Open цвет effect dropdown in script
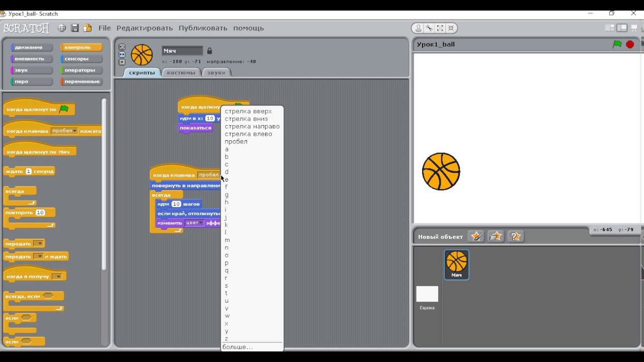The height and width of the screenshot is (362, 644). pos(194,223)
